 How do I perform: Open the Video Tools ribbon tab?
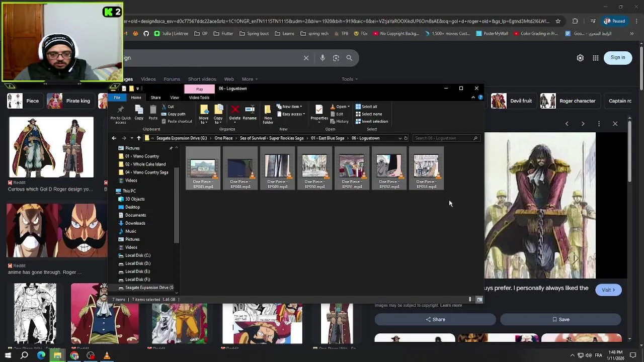[199, 98]
